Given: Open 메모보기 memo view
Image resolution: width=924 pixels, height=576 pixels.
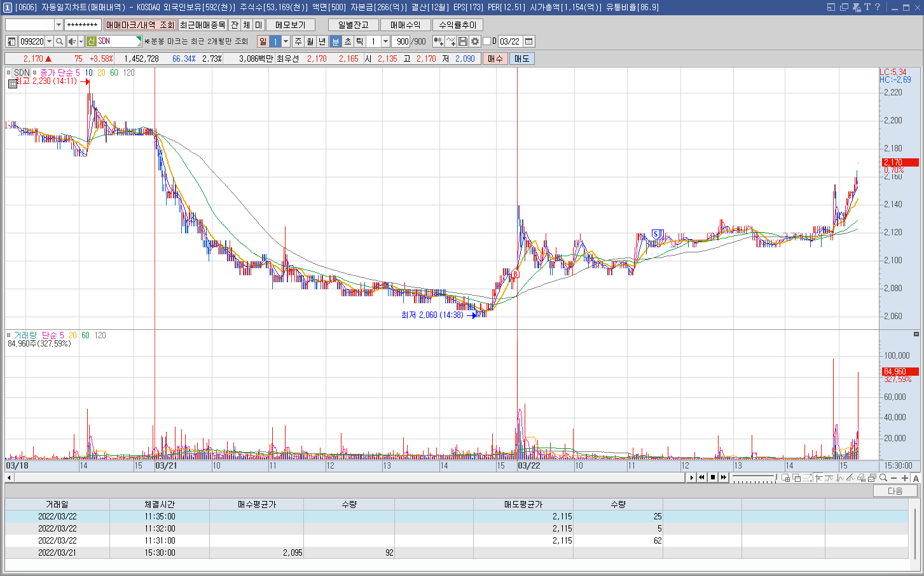Looking at the screenshot, I should [x=291, y=25].
